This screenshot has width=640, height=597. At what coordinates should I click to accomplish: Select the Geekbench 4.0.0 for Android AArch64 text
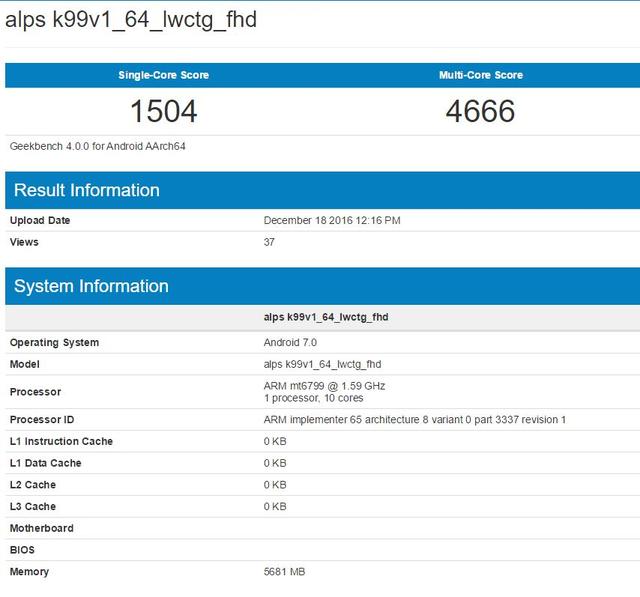click(98, 146)
